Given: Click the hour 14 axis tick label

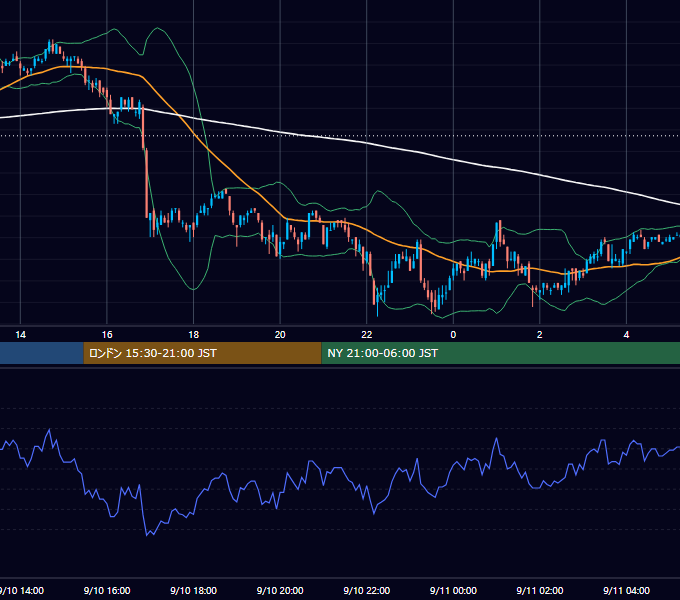Looking at the screenshot, I should tap(20, 335).
